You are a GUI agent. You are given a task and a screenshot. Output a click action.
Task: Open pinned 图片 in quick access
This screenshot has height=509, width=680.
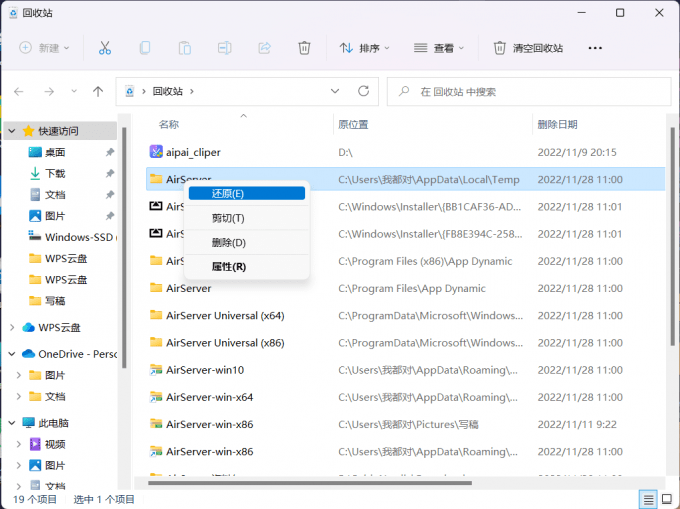(x=55, y=216)
